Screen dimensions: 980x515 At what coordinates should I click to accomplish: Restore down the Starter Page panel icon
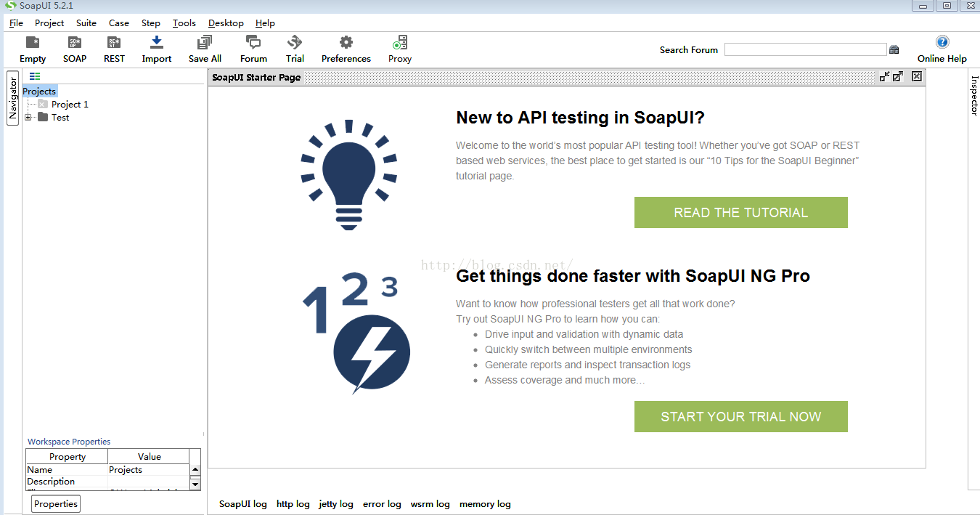pyautogui.click(x=884, y=76)
